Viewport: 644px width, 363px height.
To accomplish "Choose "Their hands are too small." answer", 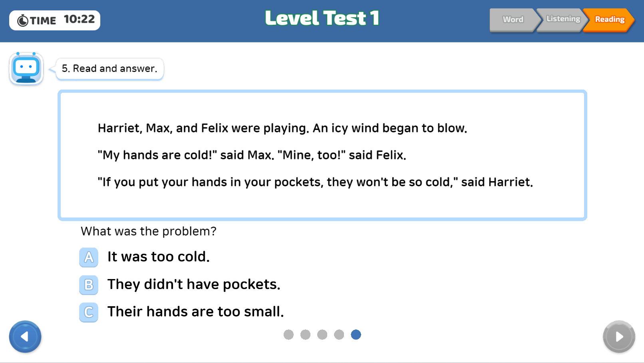I will [x=196, y=311].
